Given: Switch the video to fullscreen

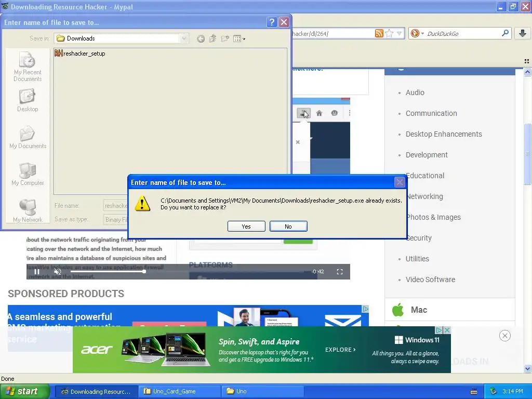Looking at the screenshot, I should (340, 271).
